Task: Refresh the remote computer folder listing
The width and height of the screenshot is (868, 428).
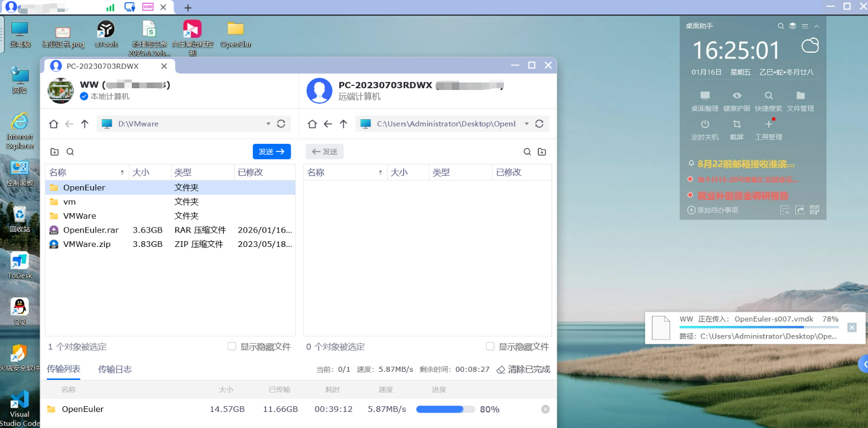Action: (539, 124)
